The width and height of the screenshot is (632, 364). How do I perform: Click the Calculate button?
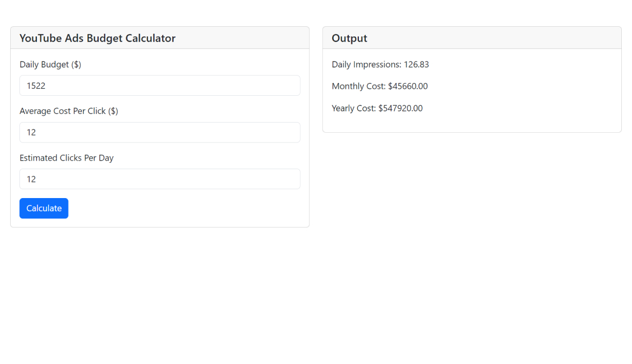(x=44, y=208)
